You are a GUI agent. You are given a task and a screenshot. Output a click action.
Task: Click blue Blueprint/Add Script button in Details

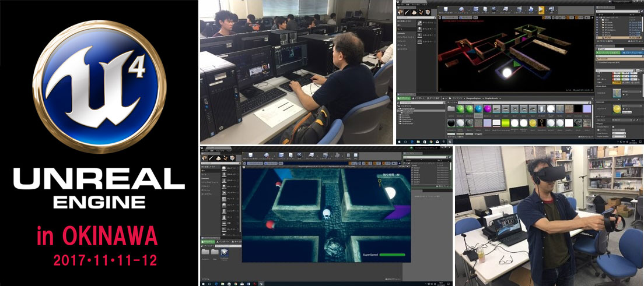coord(632,52)
